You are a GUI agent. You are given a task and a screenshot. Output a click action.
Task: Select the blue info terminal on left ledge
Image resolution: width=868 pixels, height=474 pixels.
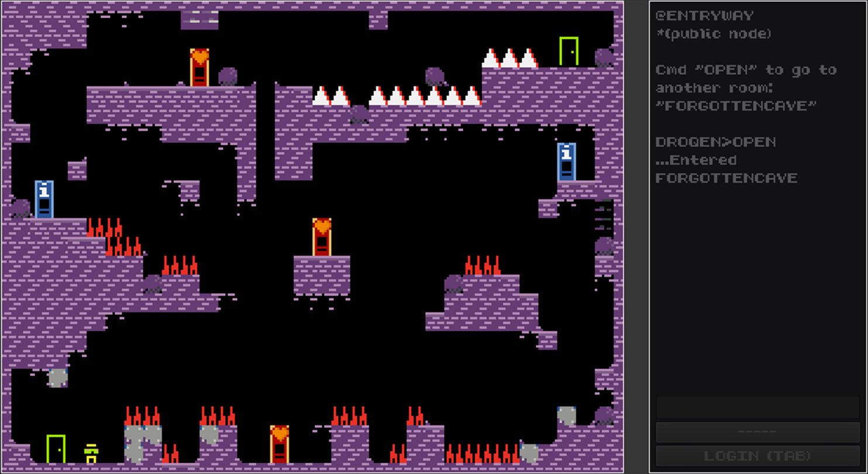point(44,199)
